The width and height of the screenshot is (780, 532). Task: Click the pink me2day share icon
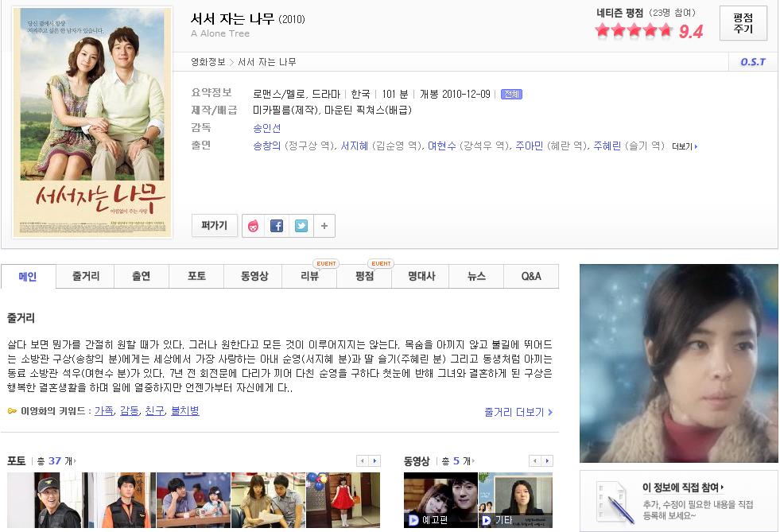coord(253,226)
